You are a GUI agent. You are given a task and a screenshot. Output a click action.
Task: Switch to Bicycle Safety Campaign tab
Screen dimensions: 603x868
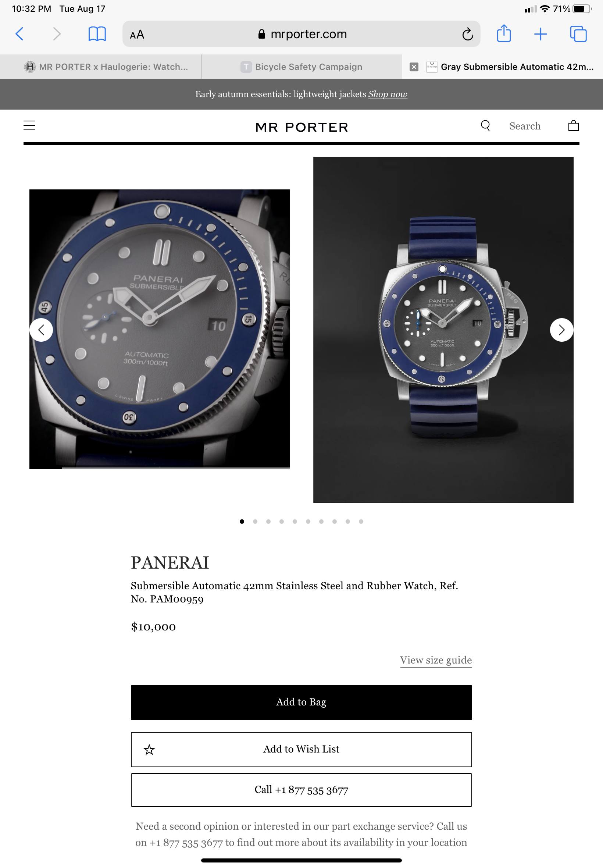(301, 67)
